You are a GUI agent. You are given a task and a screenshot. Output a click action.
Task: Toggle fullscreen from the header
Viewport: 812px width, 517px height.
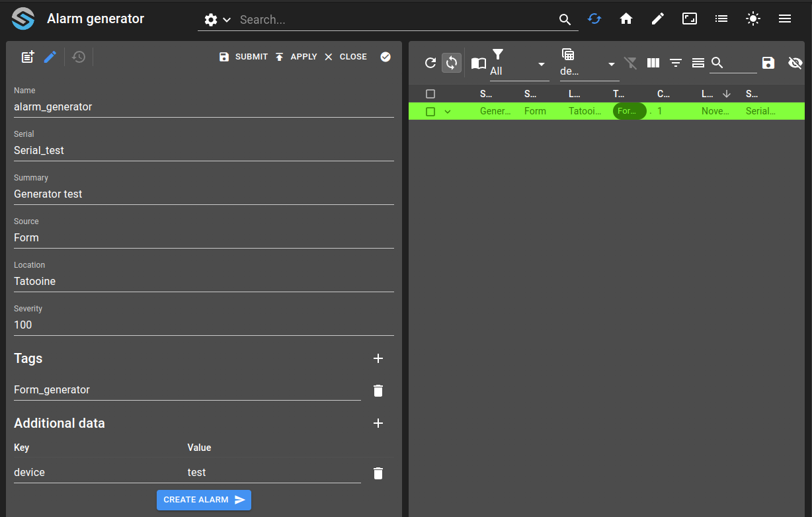[x=690, y=19]
